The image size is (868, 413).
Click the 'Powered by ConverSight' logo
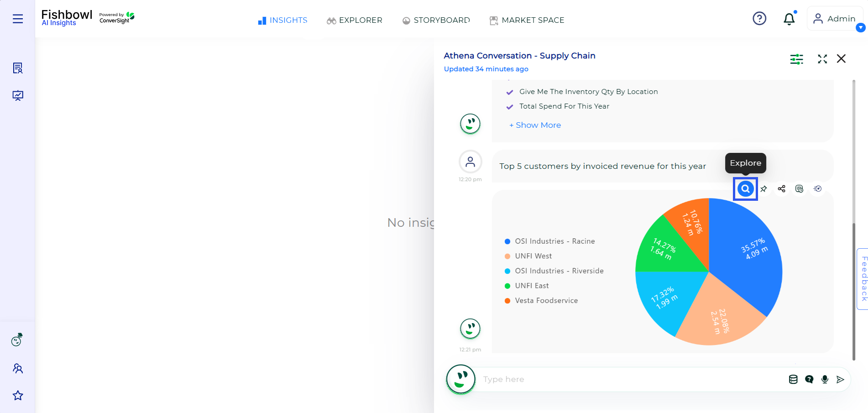(117, 18)
